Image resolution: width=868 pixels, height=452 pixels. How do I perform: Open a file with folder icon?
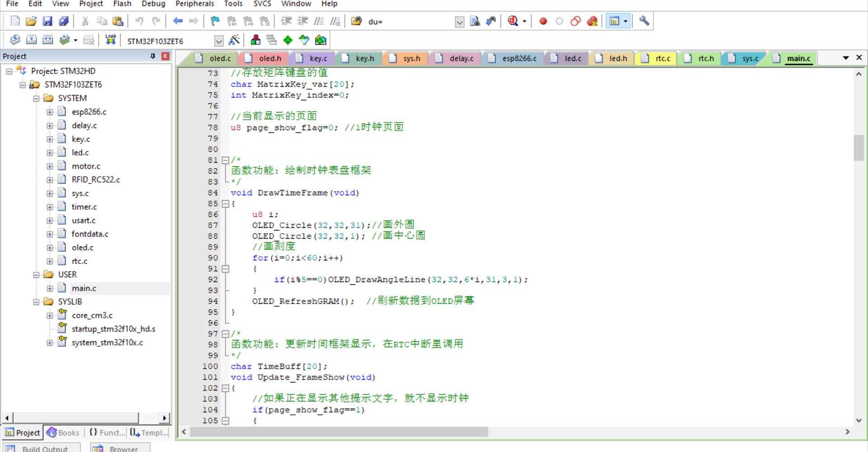point(31,21)
